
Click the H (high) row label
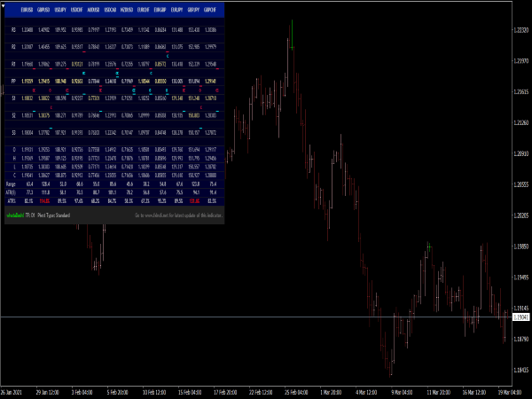(x=14, y=159)
